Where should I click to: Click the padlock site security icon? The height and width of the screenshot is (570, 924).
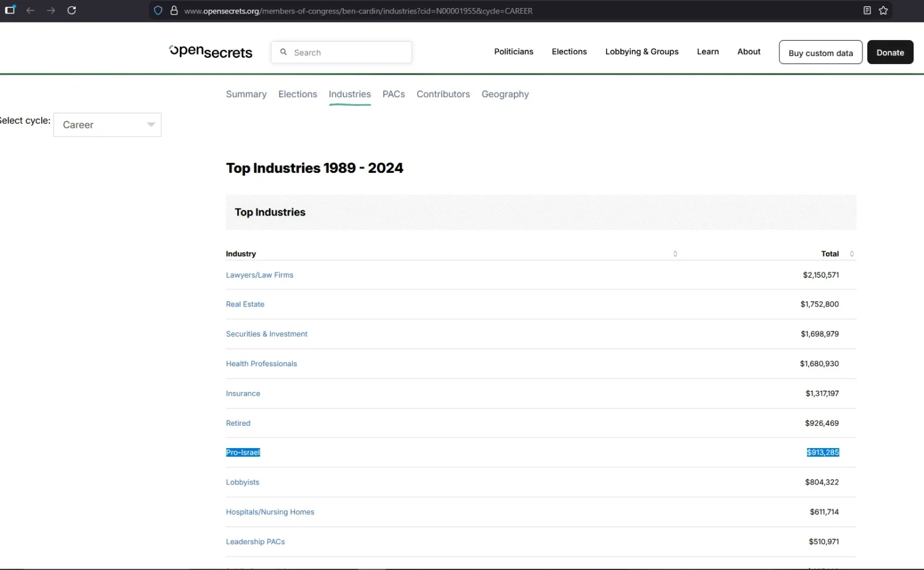(x=174, y=10)
